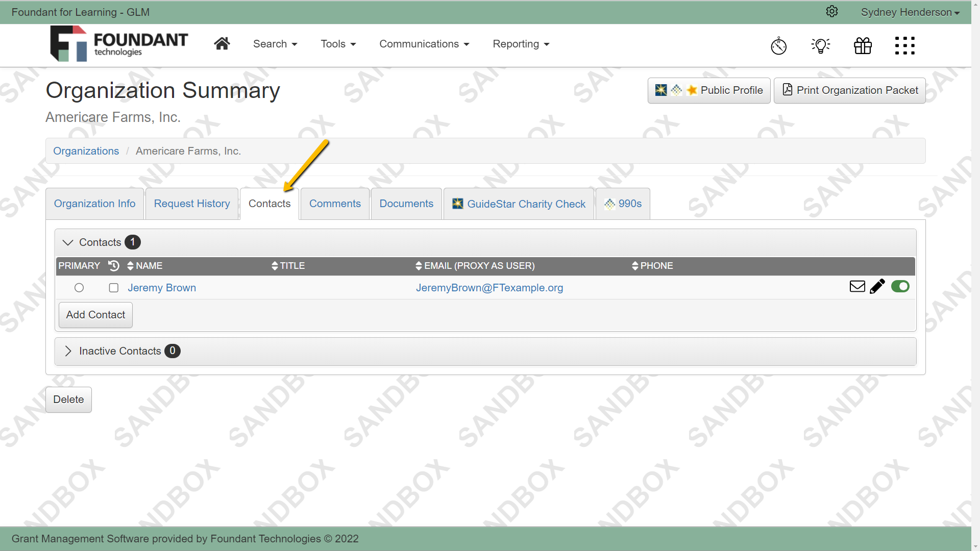This screenshot has width=980, height=551.
Task: Click the contact history icon in the table header
Action: click(113, 266)
